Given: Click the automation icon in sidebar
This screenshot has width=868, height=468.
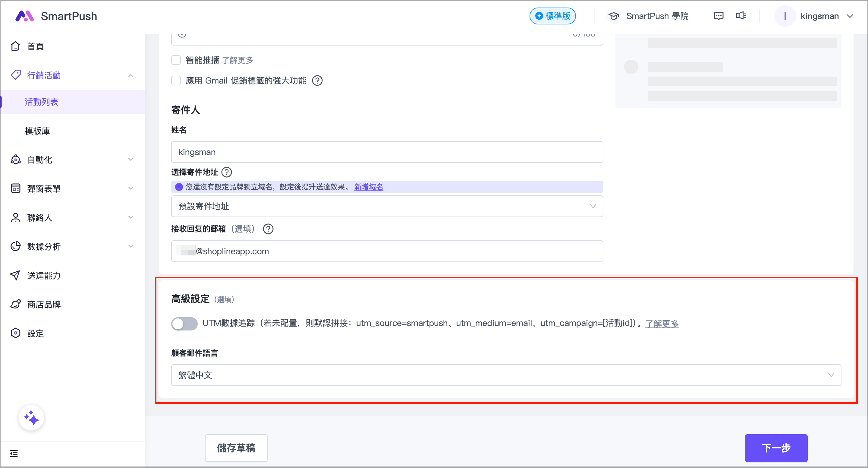Looking at the screenshot, I should click(15, 160).
